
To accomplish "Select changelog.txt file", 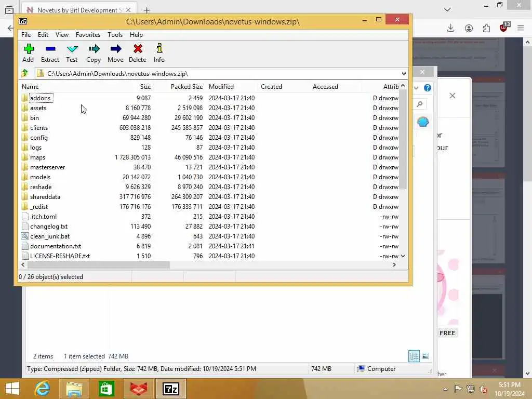I will 48,226.
